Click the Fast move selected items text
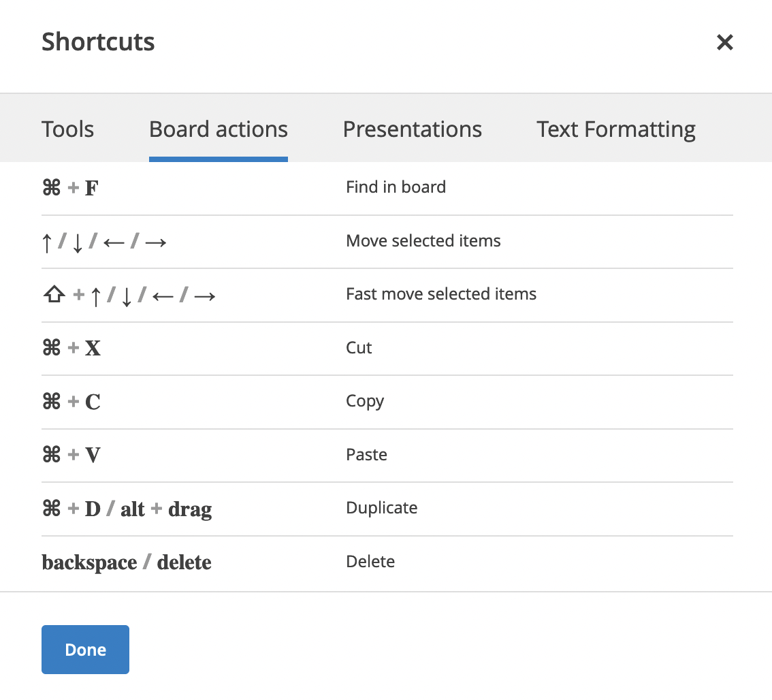This screenshot has width=772, height=700. (x=441, y=294)
